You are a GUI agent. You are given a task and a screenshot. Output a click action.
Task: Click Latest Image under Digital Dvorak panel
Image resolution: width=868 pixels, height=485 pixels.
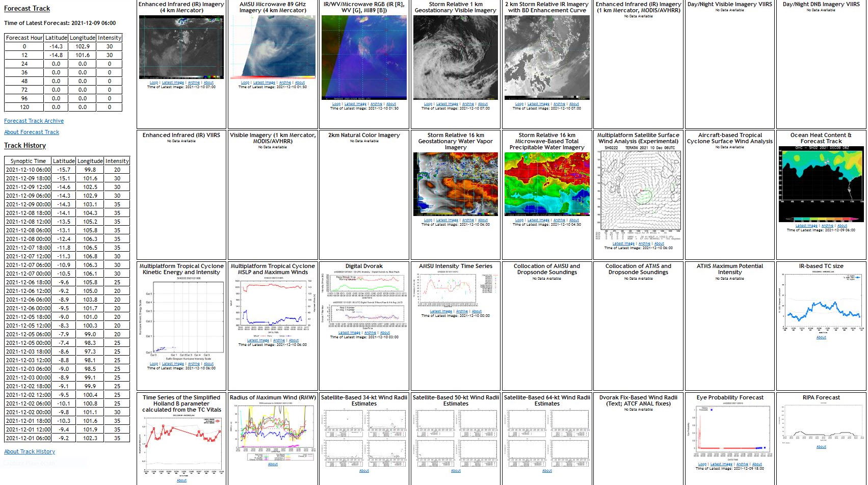pos(351,332)
